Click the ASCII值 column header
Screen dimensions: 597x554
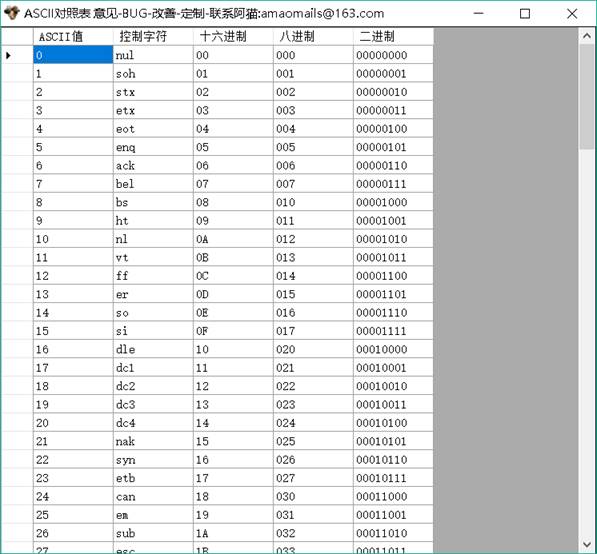tap(73, 36)
